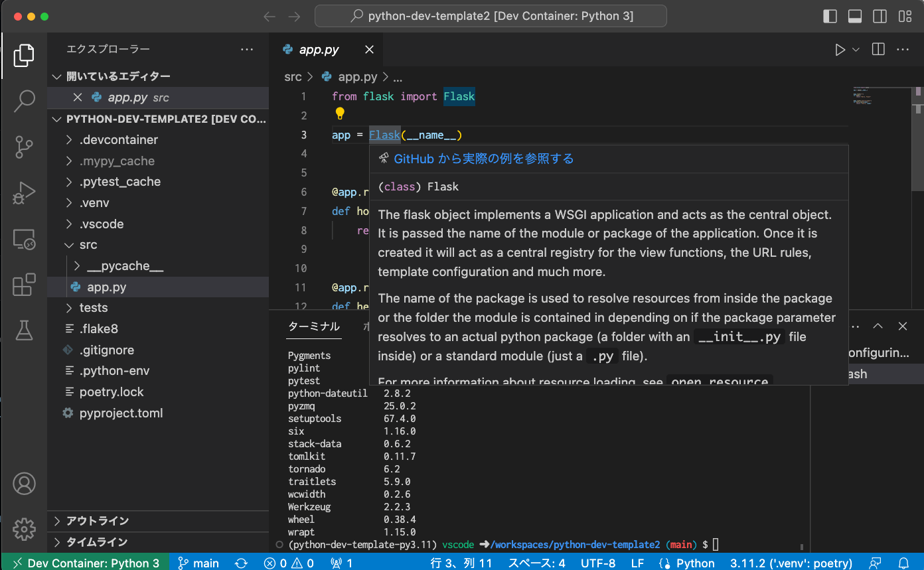Select interpreter 3.11.2 in status bar

[x=791, y=563]
